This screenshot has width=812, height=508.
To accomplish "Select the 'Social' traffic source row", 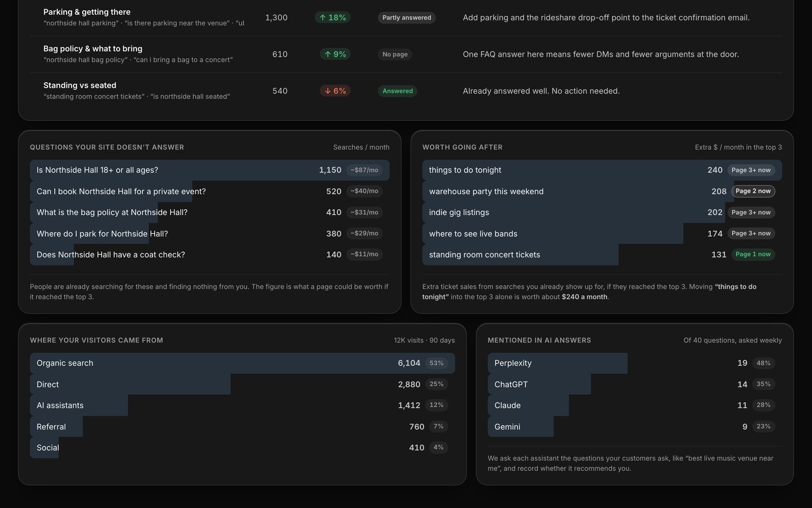I will [x=242, y=448].
